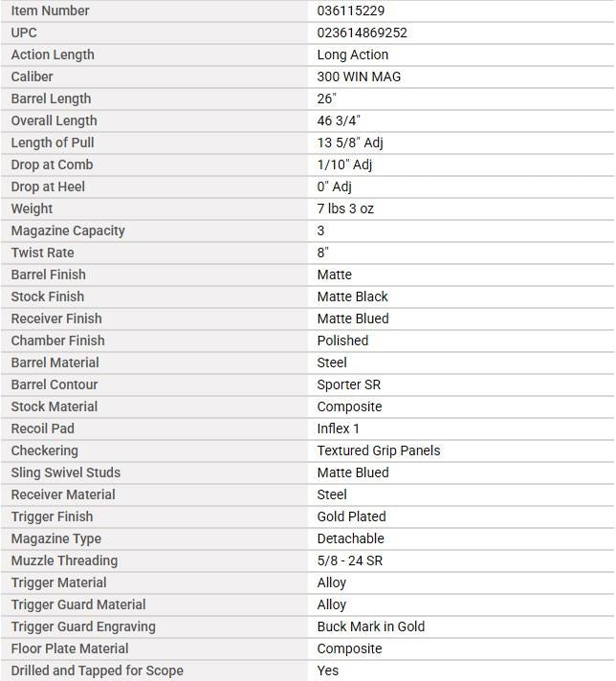Image resolution: width=616 pixels, height=681 pixels.
Task: Click the Magazine Capacity label
Action: pos(68,231)
